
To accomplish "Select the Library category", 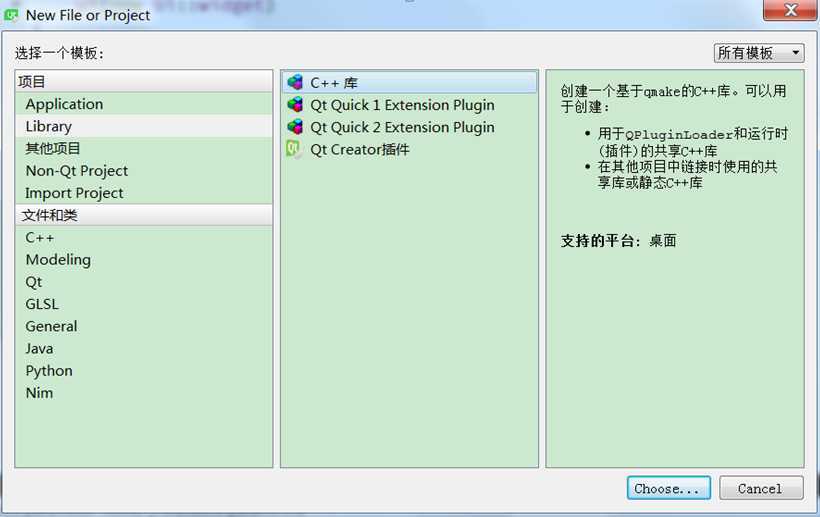I will [x=144, y=126].
